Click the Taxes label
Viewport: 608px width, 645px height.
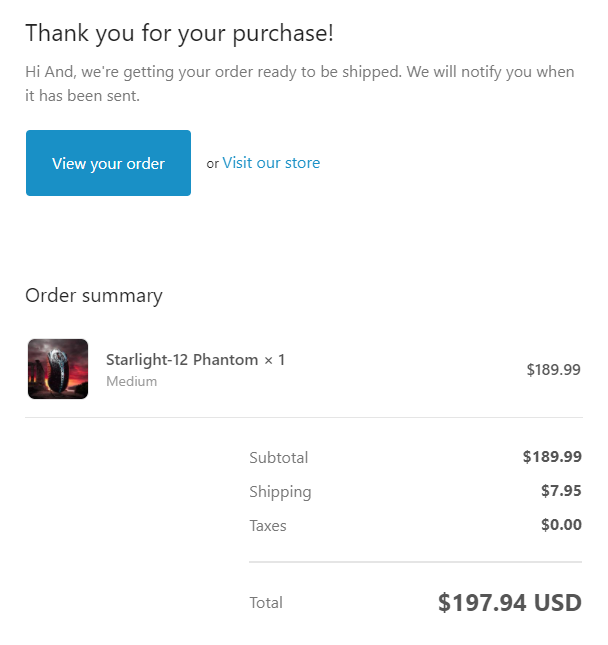(x=267, y=526)
